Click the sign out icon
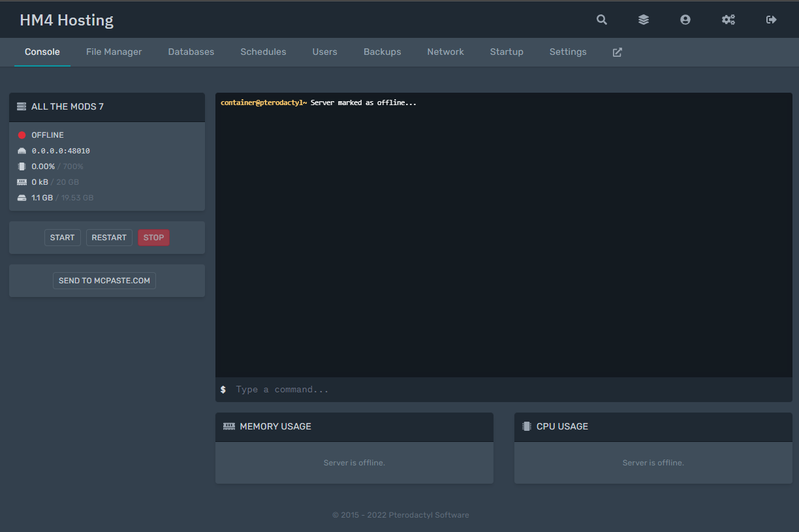This screenshot has width=799, height=532. coord(771,20)
